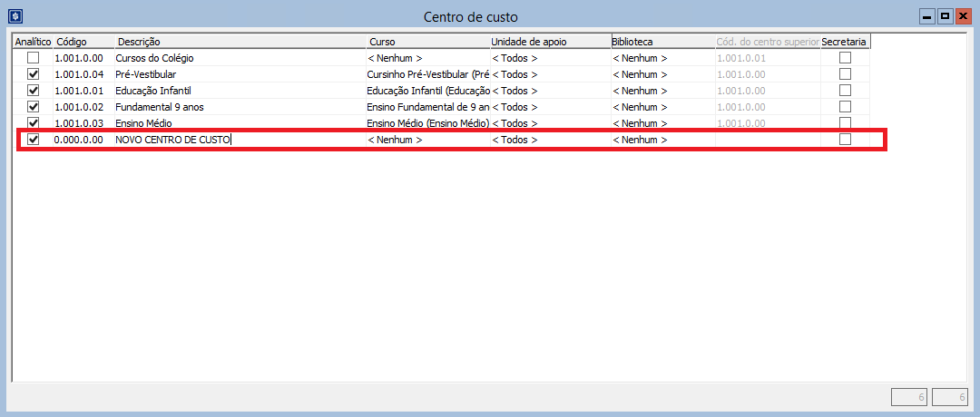Uncheck Analítico for NOVO CENTRO DE CUSTO
The height and width of the screenshot is (417, 980).
point(34,140)
